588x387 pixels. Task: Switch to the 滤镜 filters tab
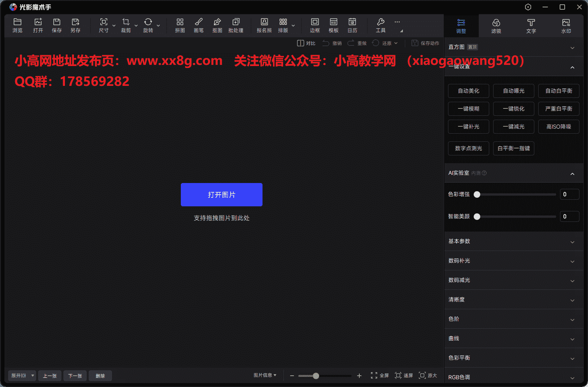(496, 26)
